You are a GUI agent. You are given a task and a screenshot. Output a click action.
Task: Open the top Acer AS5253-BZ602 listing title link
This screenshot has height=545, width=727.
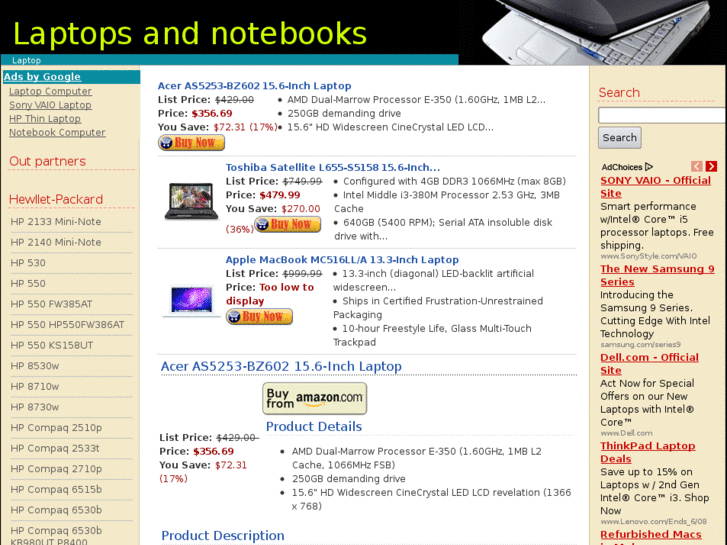pos(254,86)
